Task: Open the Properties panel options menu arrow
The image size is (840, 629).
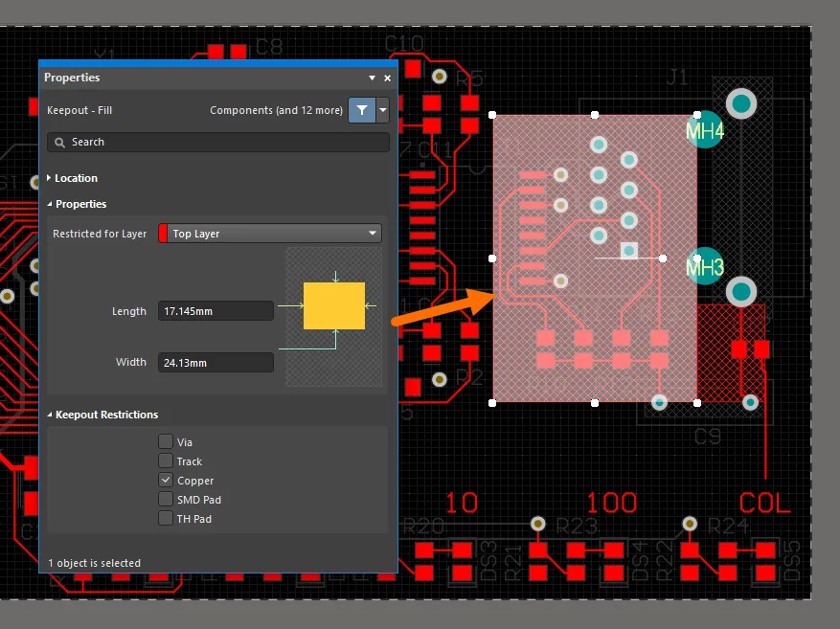Action: (372, 79)
